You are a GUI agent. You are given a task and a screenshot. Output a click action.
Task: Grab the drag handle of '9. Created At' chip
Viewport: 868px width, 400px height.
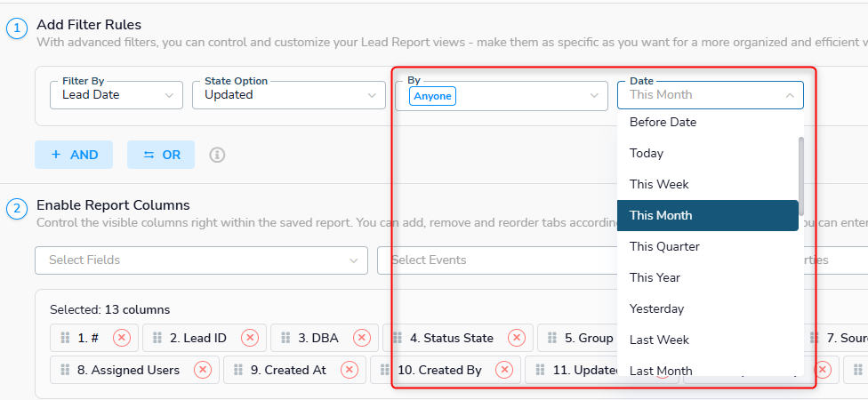[238, 370]
